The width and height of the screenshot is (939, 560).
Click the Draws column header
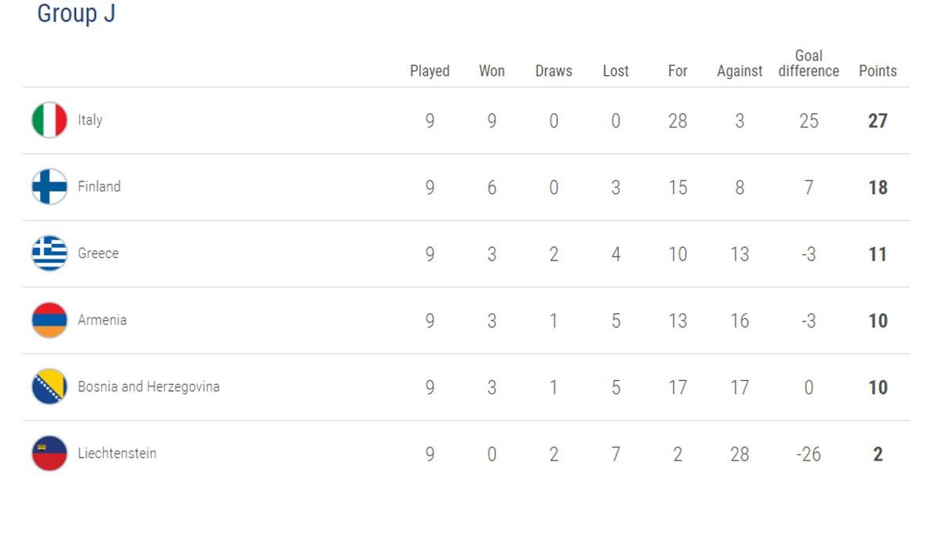click(x=554, y=71)
